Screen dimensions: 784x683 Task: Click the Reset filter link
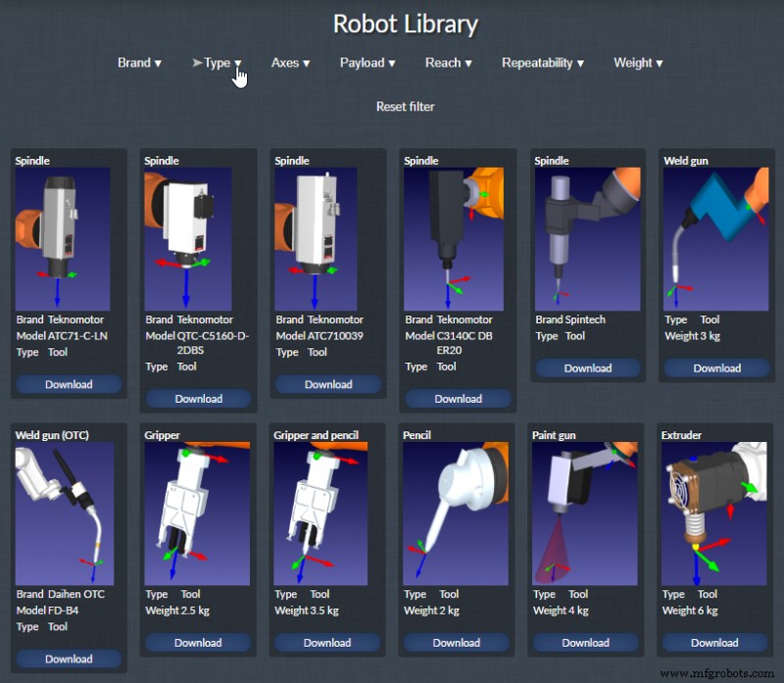(x=405, y=106)
